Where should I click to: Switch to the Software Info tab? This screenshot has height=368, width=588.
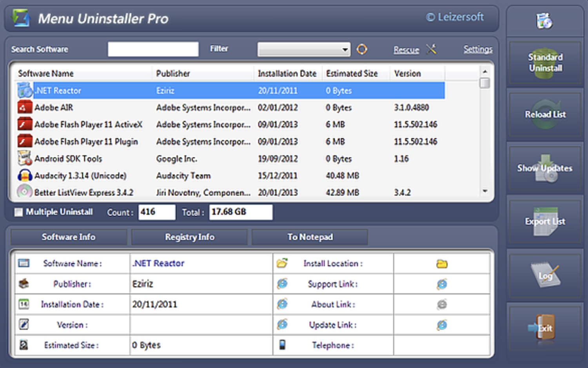pyautogui.click(x=69, y=237)
